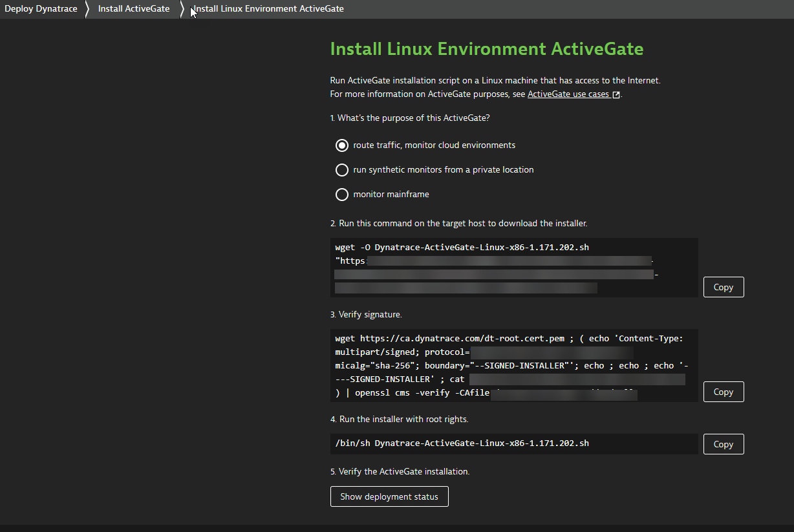Go to Deploy Dynatrace breadcrumb
This screenshot has width=794, height=532.
41,9
